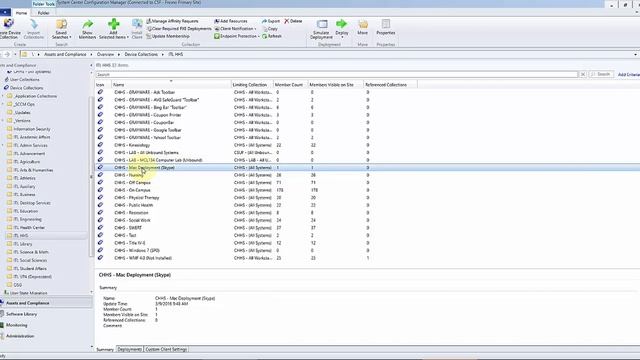Select the CHHS - Title IV-E collection
Image resolution: width=640 pixels, height=360 pixels.
point(130,243)
